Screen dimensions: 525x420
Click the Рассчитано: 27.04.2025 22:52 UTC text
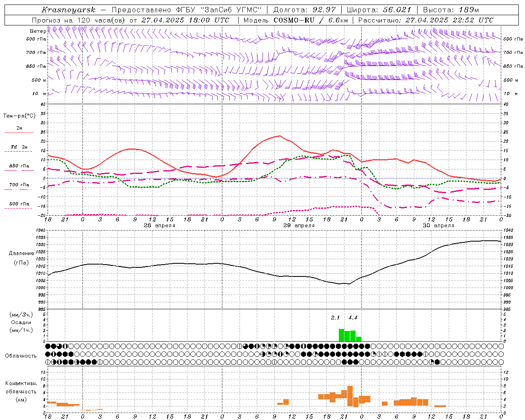pos(426,20)
